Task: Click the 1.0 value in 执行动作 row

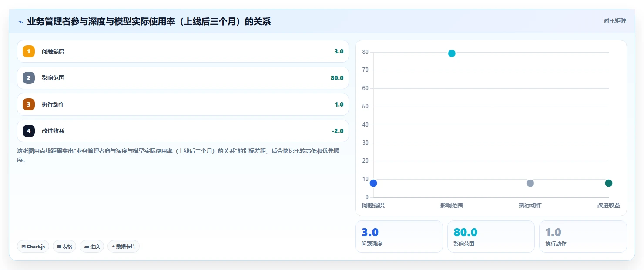Action: click(x=339, y=104)
